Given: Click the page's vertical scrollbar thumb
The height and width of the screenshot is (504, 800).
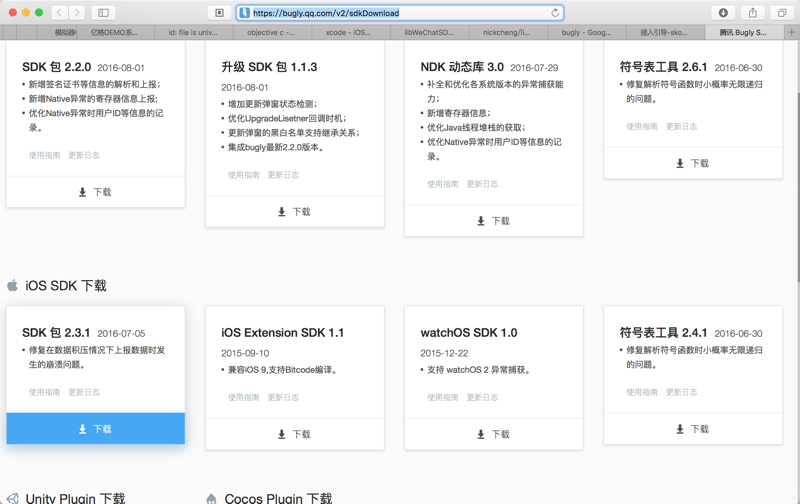Looking at the screenshot, I should [797, 188].
